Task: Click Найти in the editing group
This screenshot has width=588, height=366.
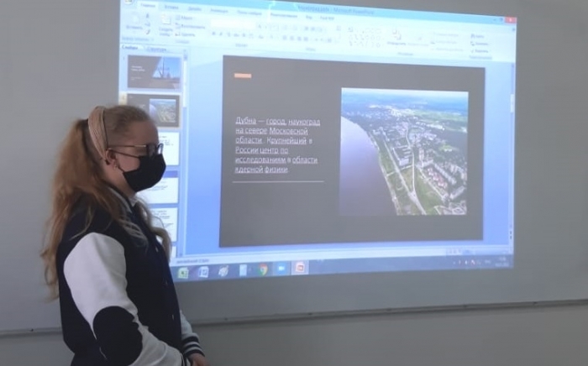Action: (478, 36)
